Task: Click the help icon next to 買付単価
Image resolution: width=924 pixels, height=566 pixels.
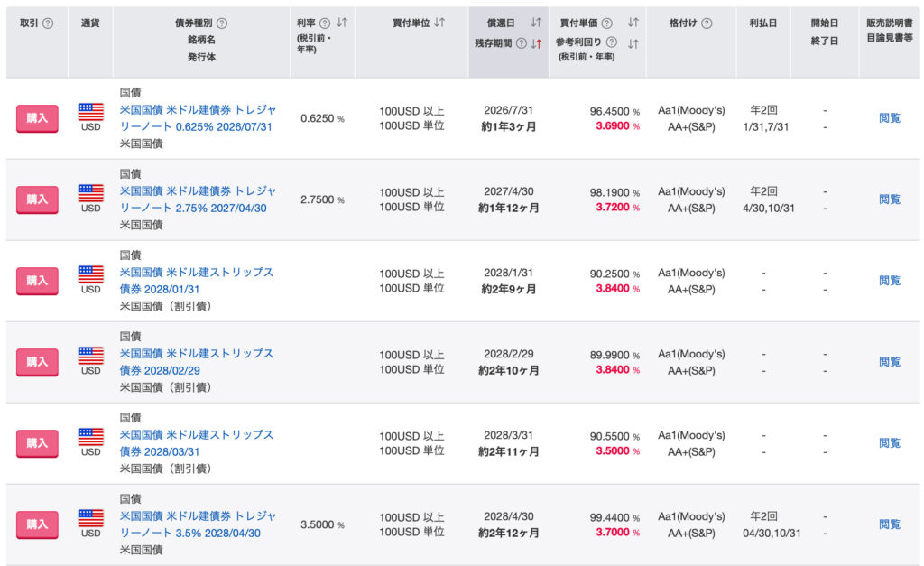Action: pos(606,23)
